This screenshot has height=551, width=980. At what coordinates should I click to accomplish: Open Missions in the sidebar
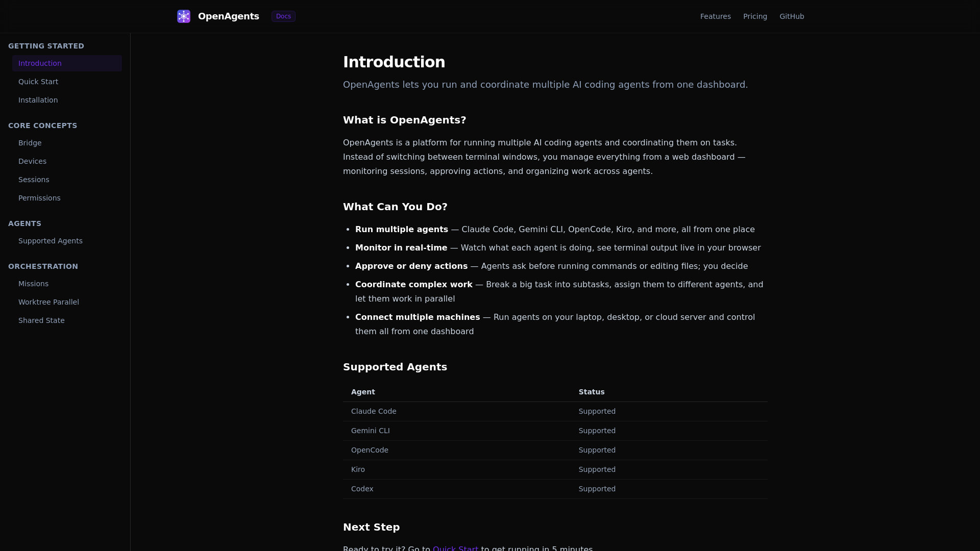pyautogui.click(x=67, y=284)
